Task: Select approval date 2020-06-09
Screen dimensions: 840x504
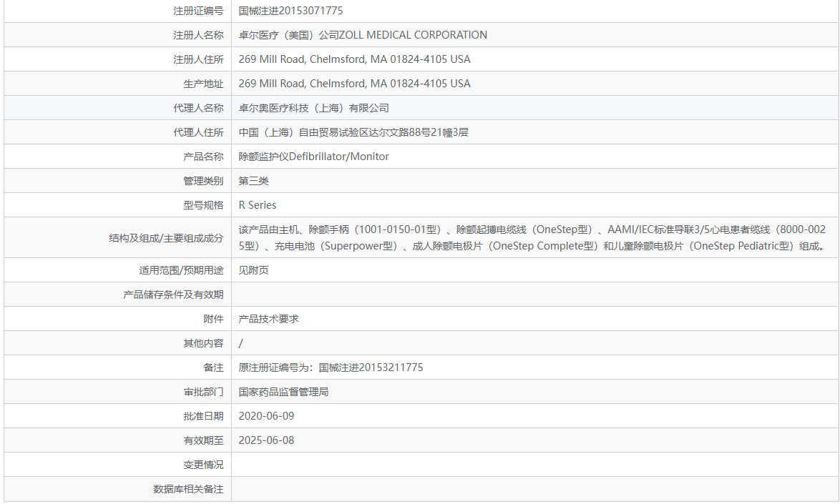Action: [x=266, y=416]
